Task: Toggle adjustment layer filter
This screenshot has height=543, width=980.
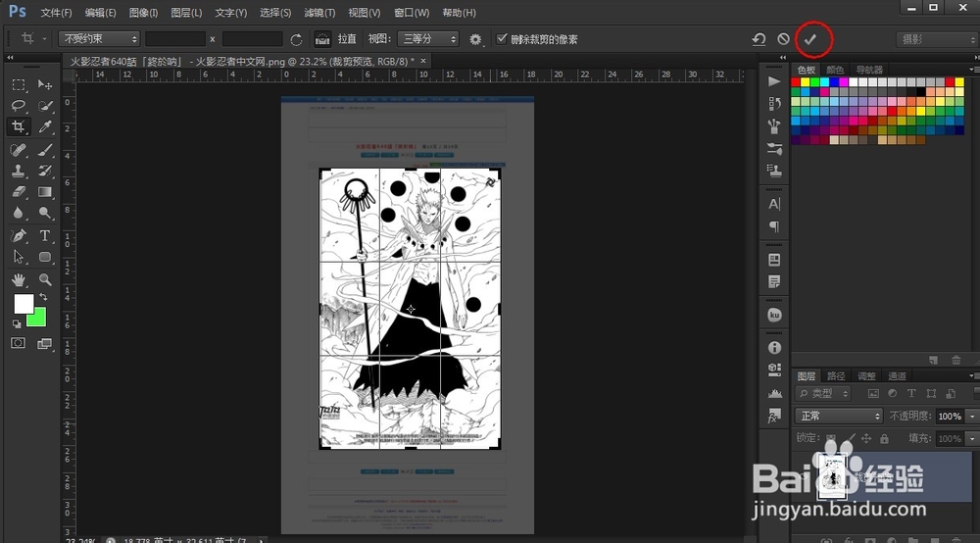Action: 893,394
